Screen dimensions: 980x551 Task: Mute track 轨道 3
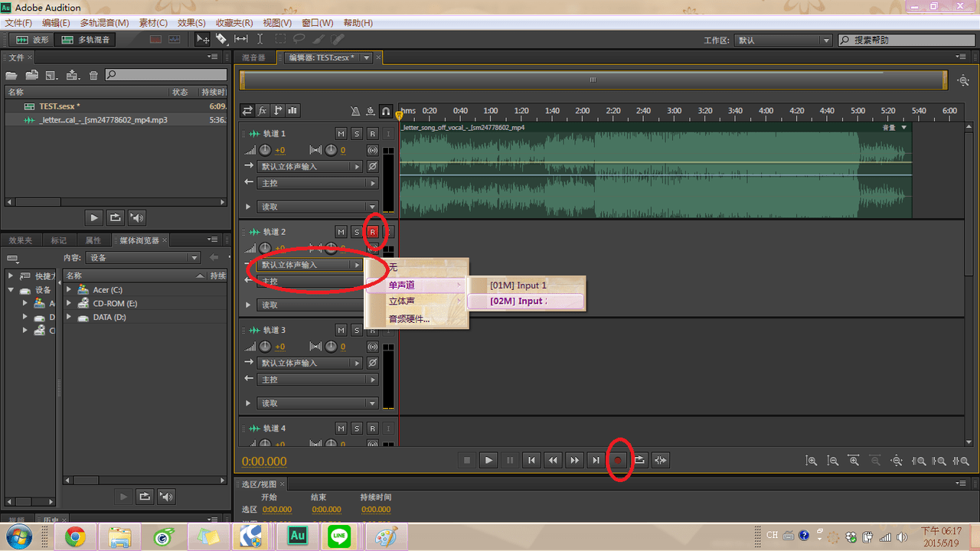[341, 331]
